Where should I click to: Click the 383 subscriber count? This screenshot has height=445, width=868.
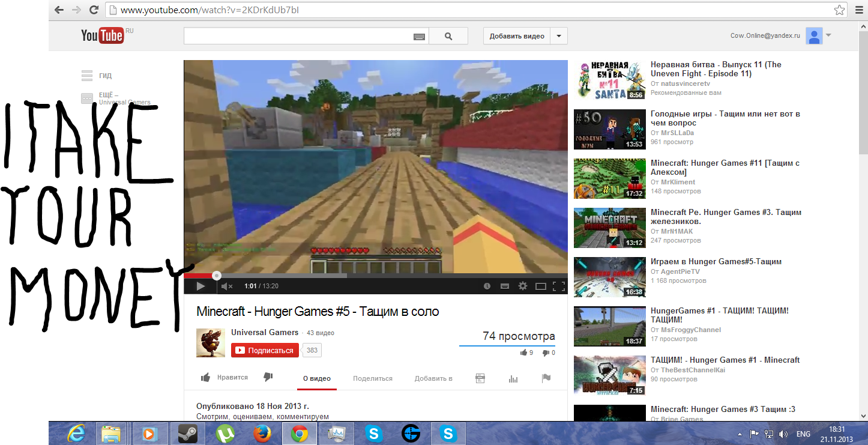click(x=312, y=350)
